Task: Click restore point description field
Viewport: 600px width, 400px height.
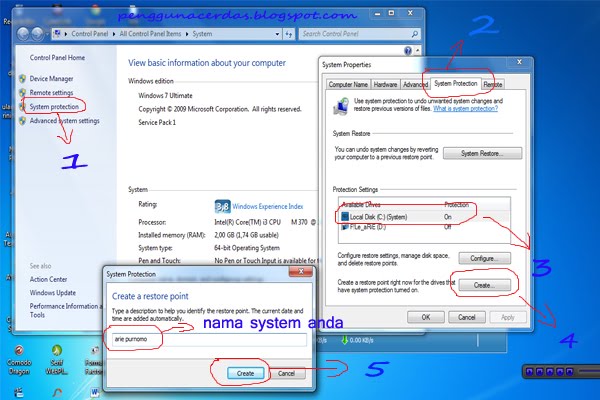Action: (x=209, y=339)
